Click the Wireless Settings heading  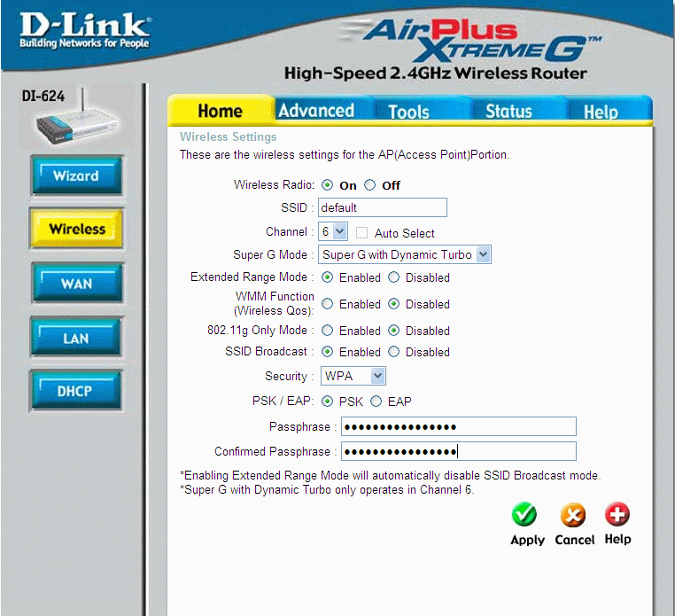tap(229, 137)
